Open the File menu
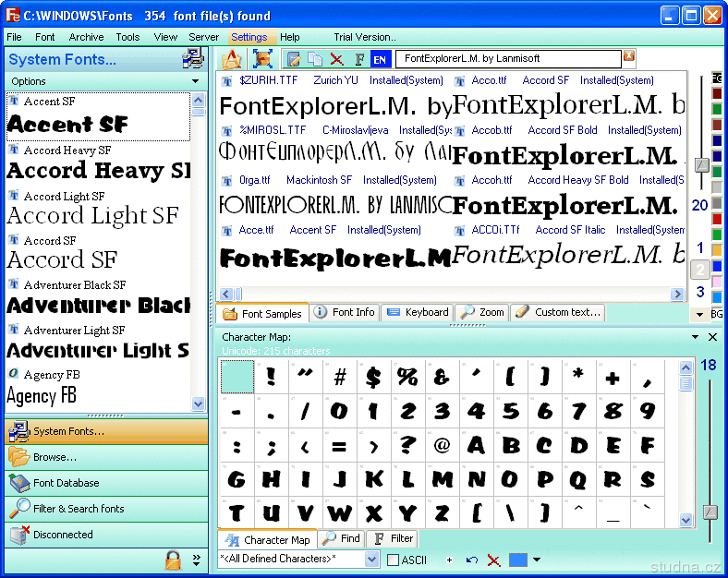Screen dimensions: 728x578 14,37
